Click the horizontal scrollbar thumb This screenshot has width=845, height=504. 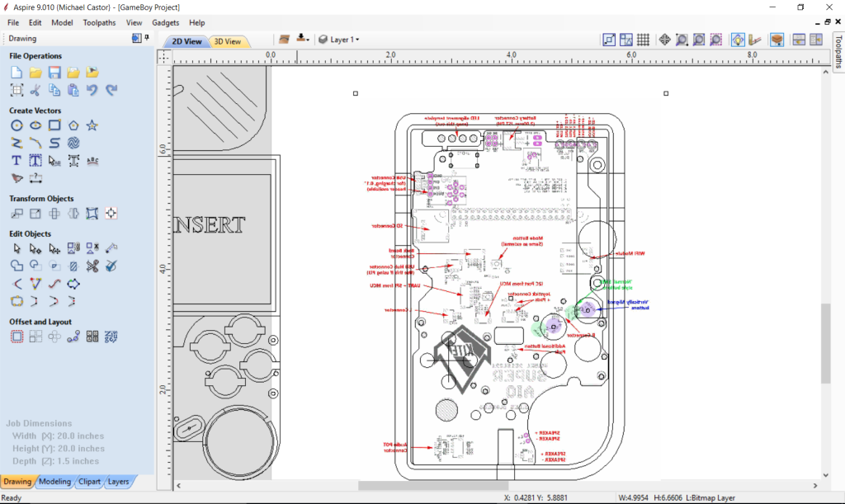[x=433, y=486]
